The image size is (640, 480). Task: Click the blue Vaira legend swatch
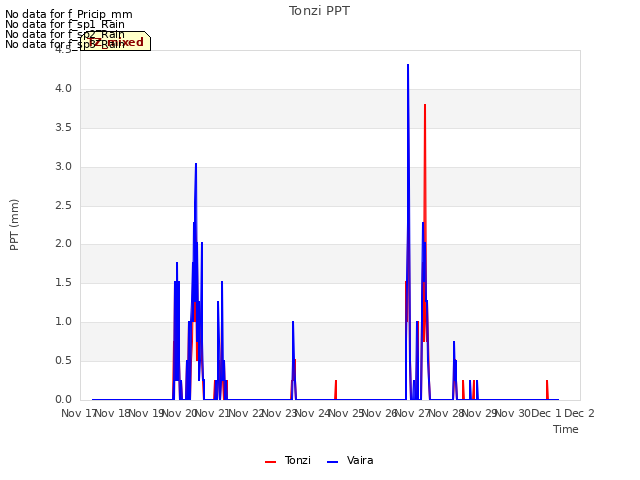pos(333,462)
